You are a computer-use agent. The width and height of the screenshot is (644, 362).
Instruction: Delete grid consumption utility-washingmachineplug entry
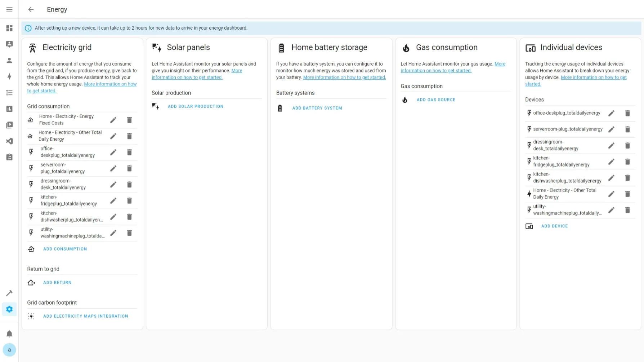[129, 233]
